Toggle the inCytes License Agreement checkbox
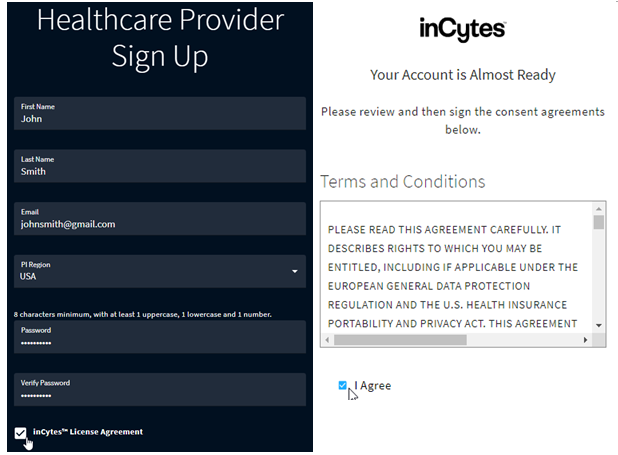The width and height of the screenshot is (618, 455). [21, 433]
